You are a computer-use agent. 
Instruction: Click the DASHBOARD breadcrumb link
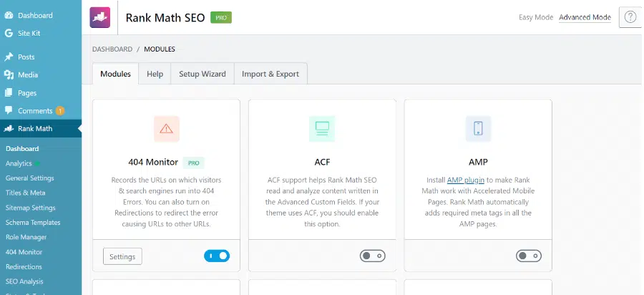tap(112, 49)
